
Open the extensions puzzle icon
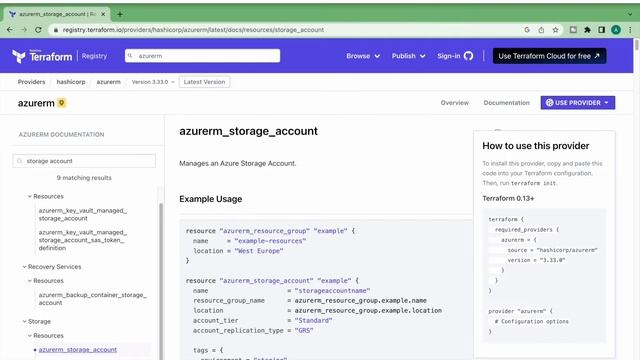587,30
